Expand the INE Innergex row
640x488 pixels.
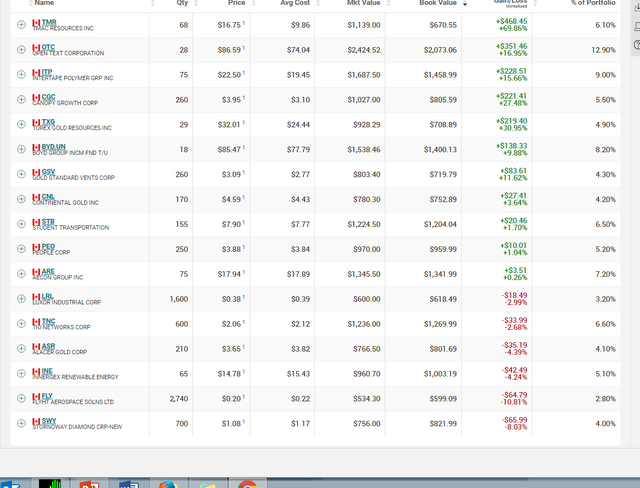point(21,373)
